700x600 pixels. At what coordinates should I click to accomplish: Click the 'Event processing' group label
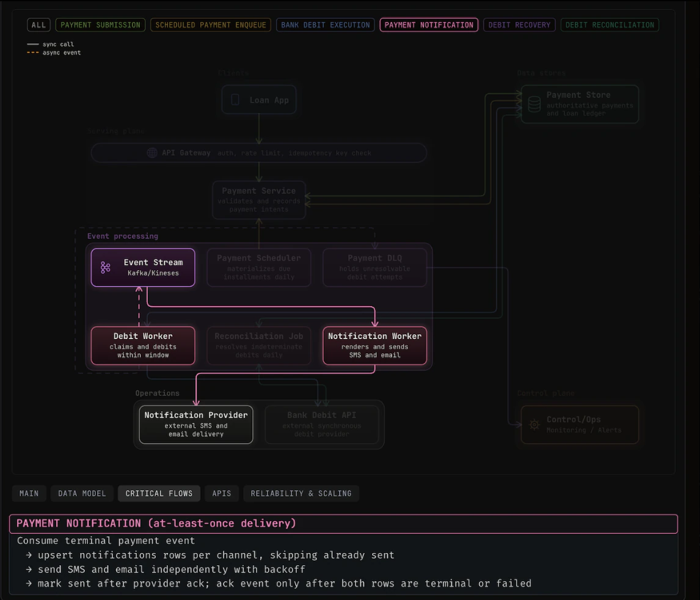[123, 236]
